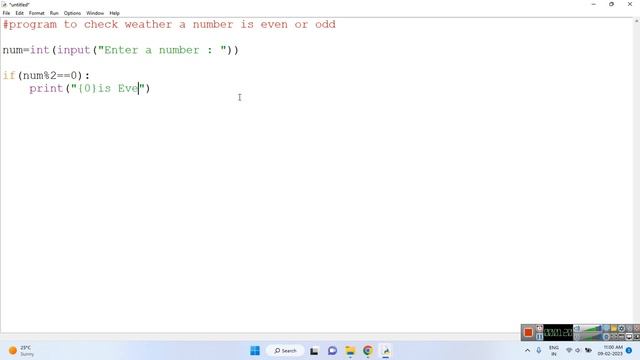Open Wi-Fi network settings icon
Screen dimensions: 640x360
569,351
